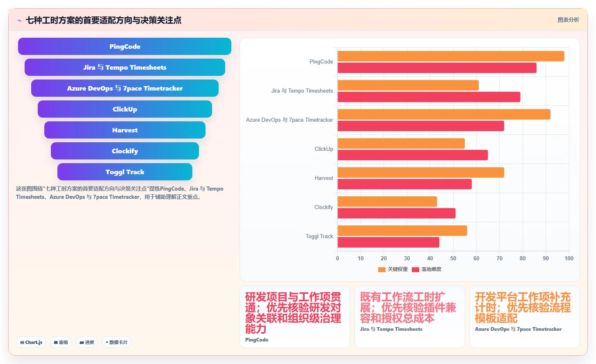
Task: Toggle the 关键权重 legend item
Action: click(x=393, y=269)
